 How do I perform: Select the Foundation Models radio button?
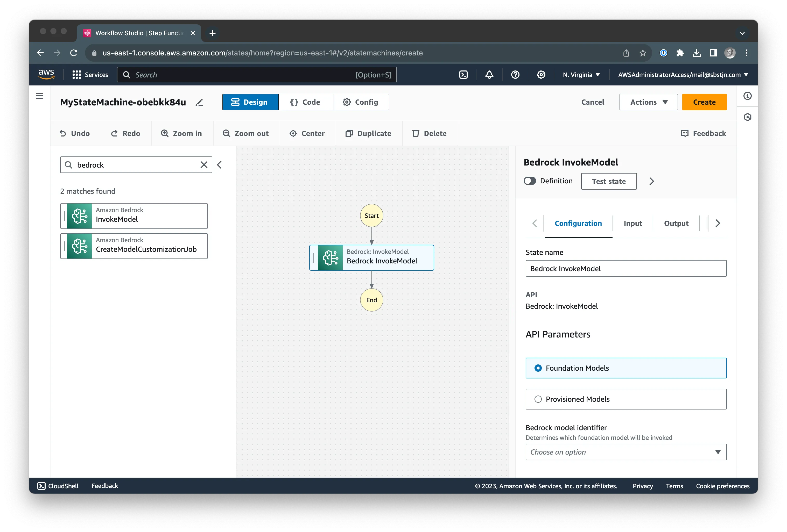(x=538, y=368)
